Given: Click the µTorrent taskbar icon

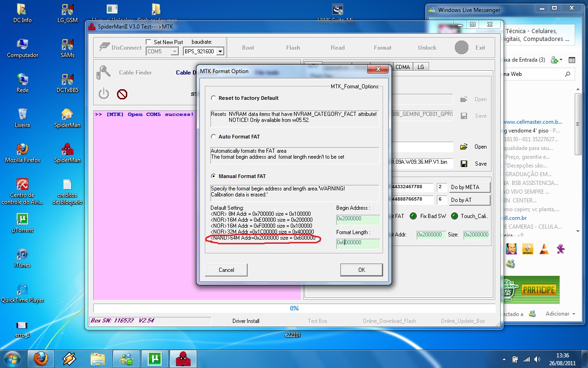Looking at the screenshot, I should [x=154, y=358].
